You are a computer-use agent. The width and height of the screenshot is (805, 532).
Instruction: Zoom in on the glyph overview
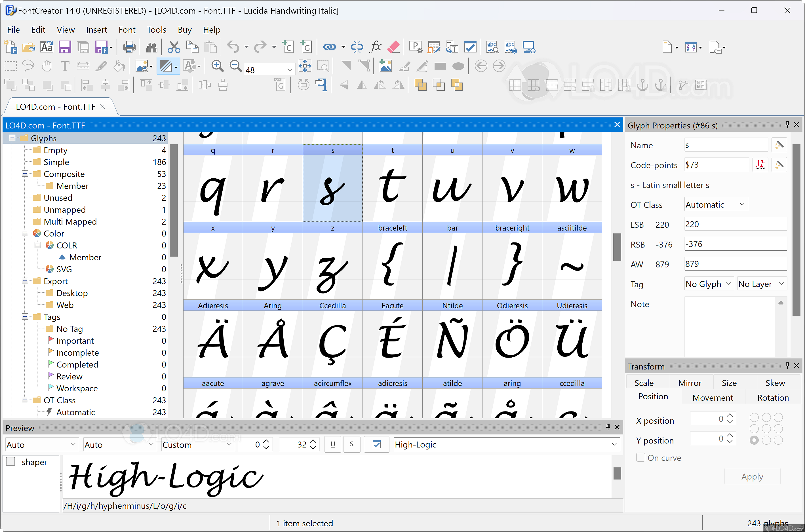coord(217,66)
